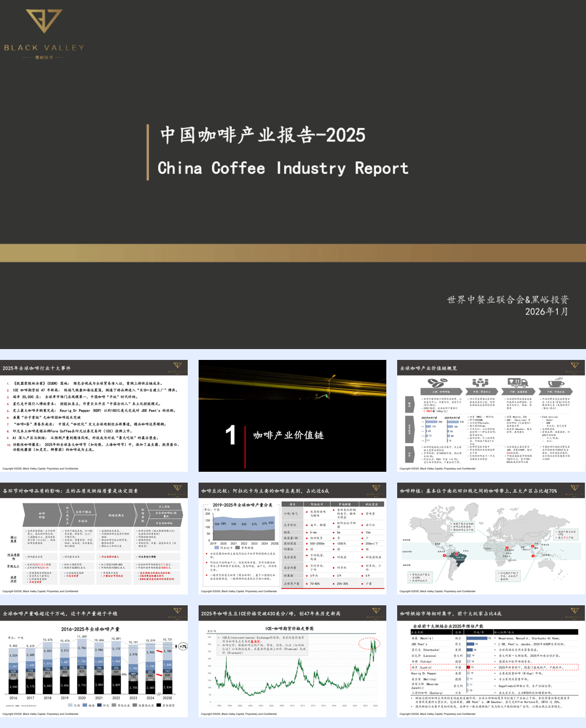Click the 雀巢 (Nestlé) row in roaster table

pos(494,638)
